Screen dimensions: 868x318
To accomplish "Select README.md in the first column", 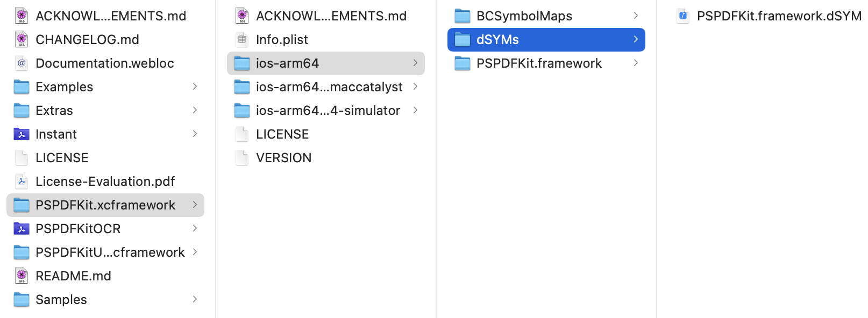I will click(73, 276).
